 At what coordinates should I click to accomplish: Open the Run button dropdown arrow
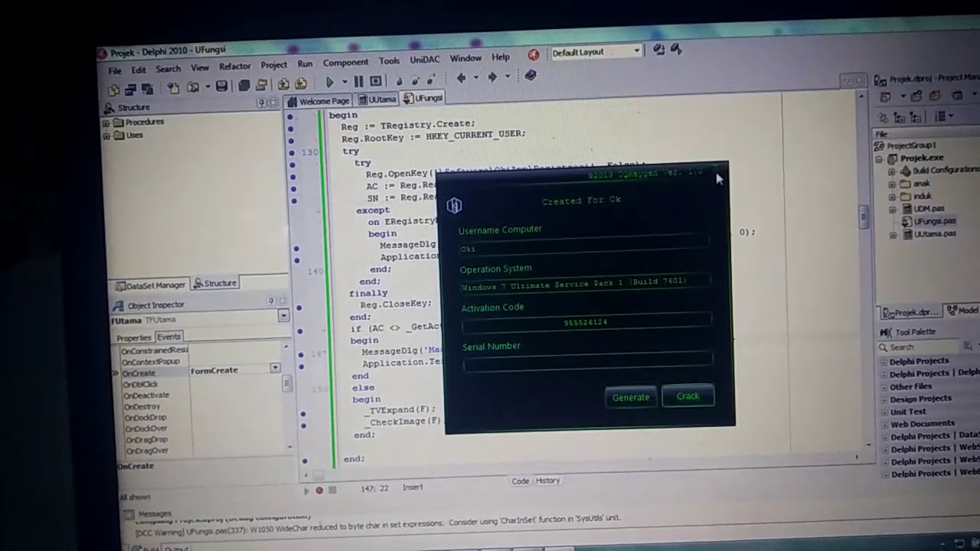344,81
